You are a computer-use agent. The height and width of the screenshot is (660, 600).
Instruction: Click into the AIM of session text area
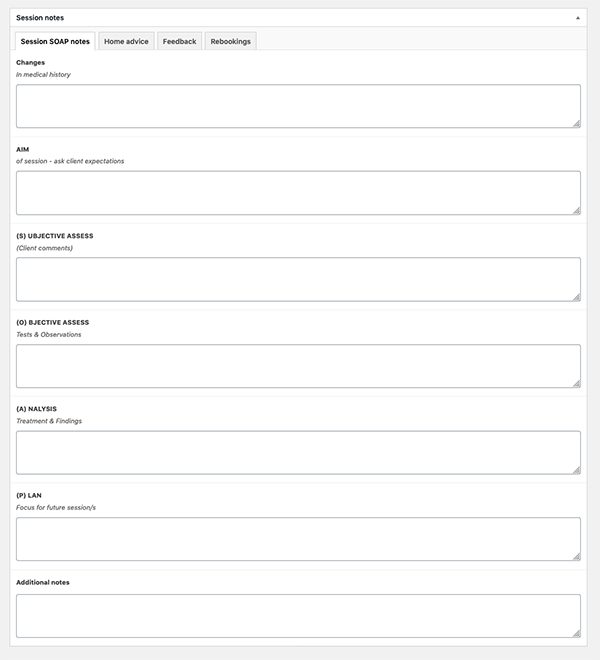(298, 192)
